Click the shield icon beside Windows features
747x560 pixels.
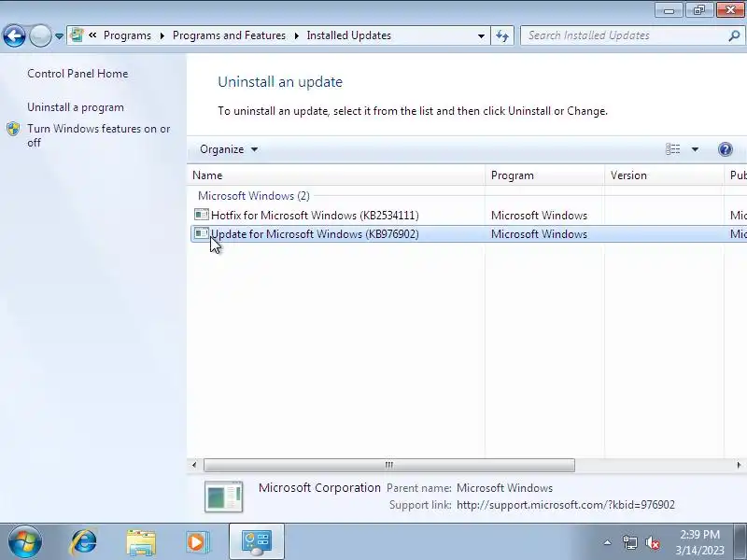pyautogui.click(x=13, y=129)
